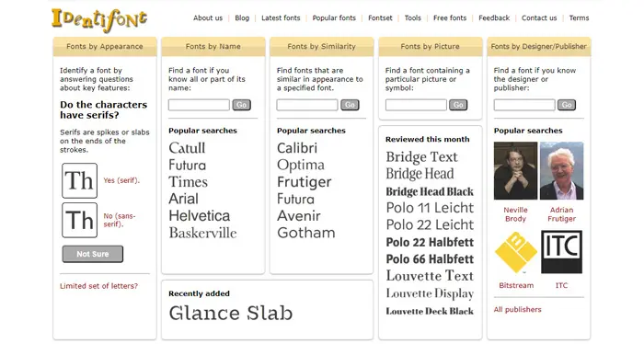Choose the sans-serif 'Th' sample icon
The width and height of the screenshot is (644, 344).
coord(80,220)
